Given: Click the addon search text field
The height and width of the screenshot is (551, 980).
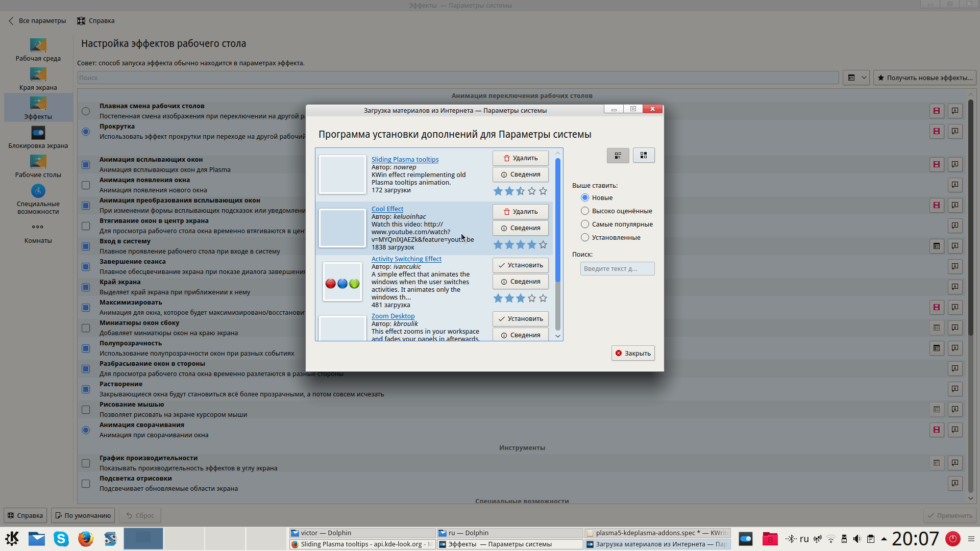Looking at the screenshot, I should [617, 269].
